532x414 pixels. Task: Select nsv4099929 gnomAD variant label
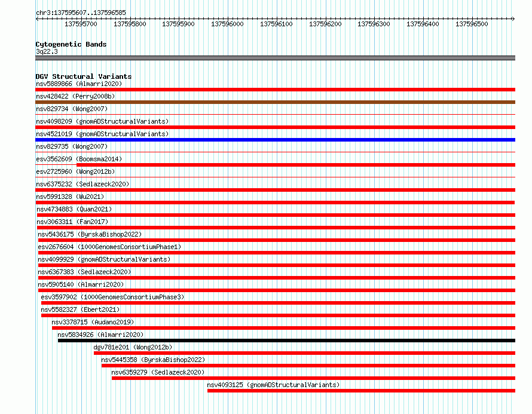[x=104, y=259]
